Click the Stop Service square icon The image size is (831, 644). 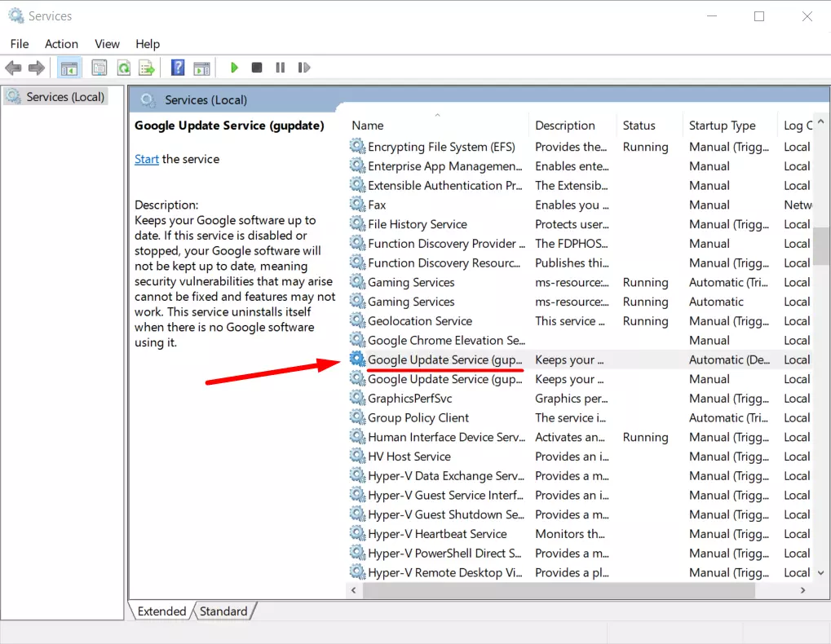coord(257,68)
